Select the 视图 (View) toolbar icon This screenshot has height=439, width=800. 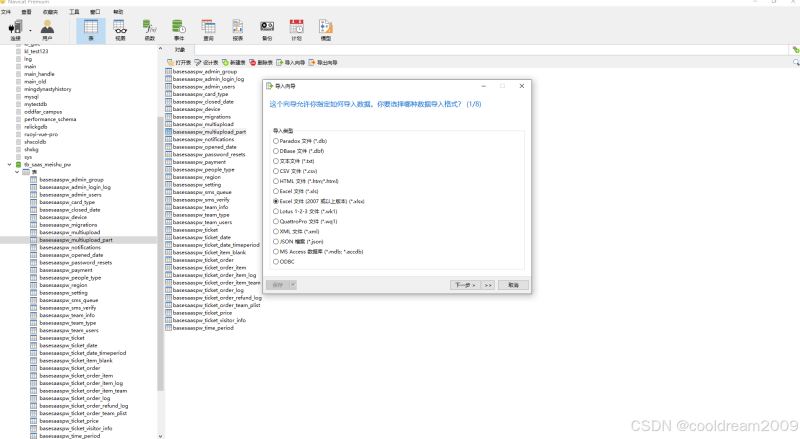coord(119,30)
